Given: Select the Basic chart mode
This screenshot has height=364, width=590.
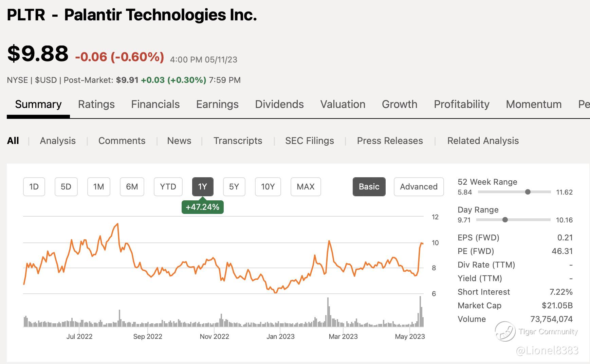Looking at the screenshot, I should 369,187.
